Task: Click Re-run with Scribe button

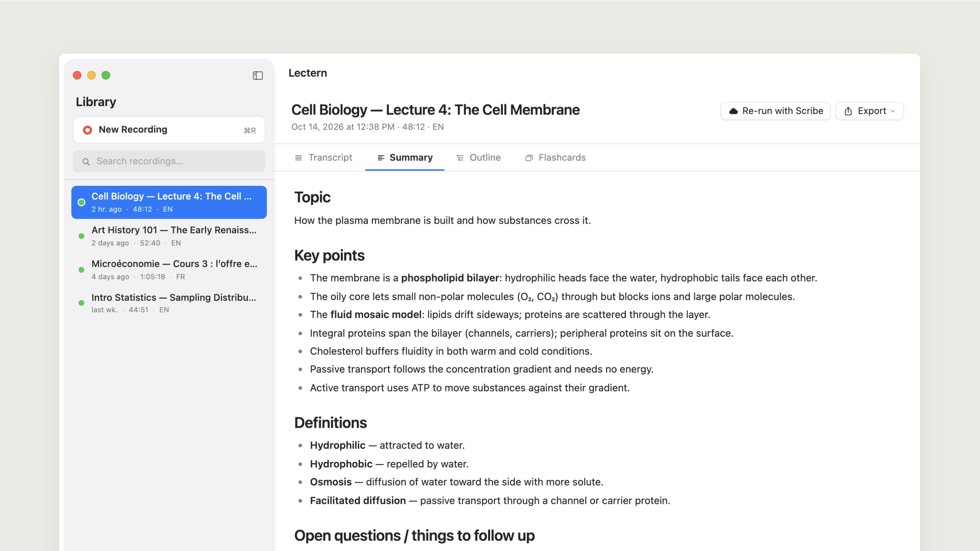Action: (x=775, y=111)
